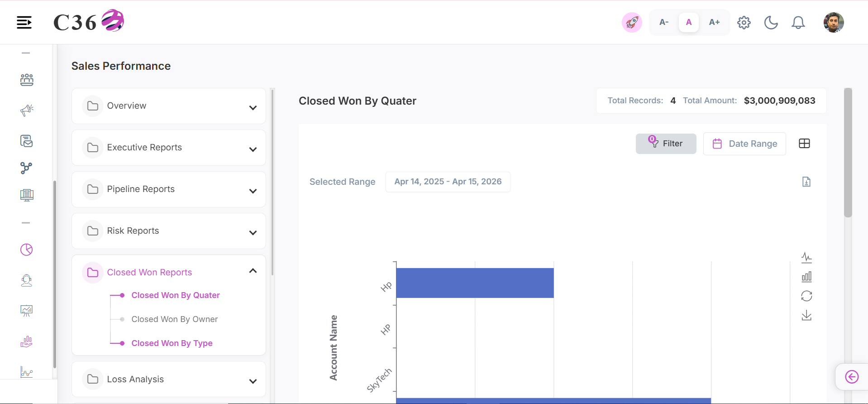
Task: Click the Selected Range label
Action: coord(343,182)
